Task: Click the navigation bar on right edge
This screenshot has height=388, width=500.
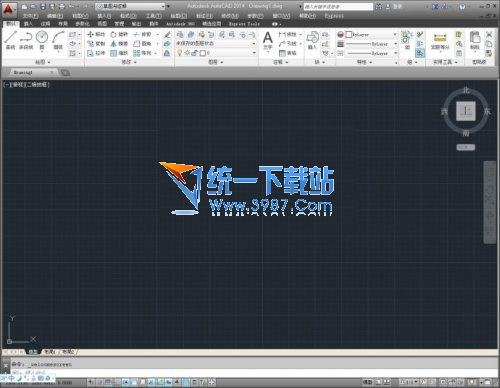Action: (x=489, y=202)
